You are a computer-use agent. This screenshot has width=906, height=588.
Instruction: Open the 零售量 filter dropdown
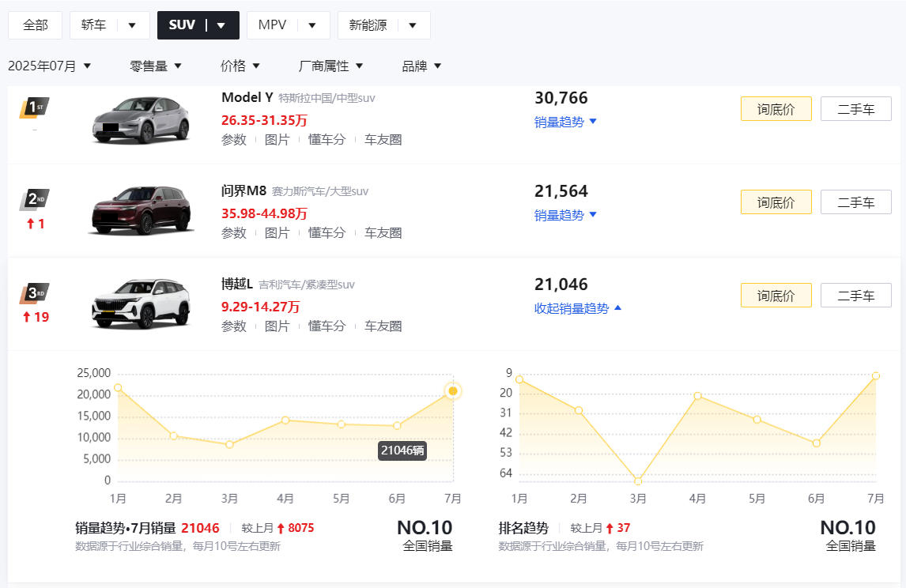[x=156, y=66]
